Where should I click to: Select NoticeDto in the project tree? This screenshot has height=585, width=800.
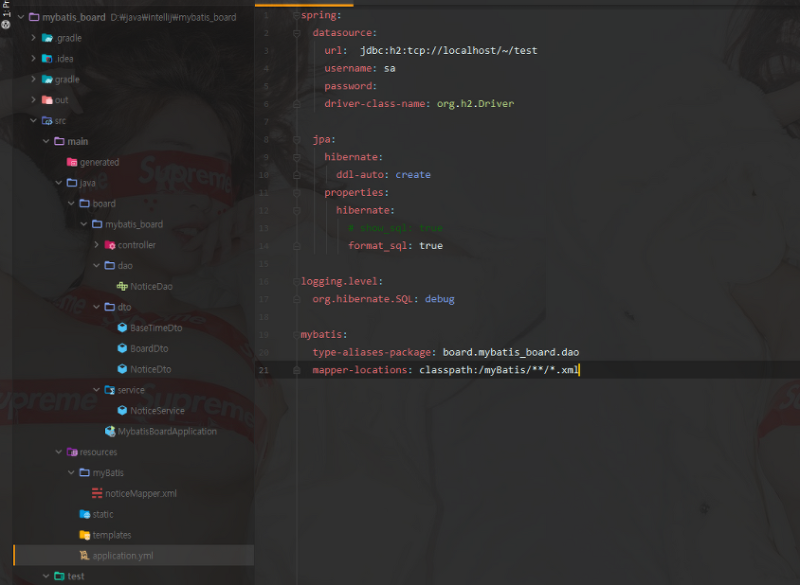click(x=150, y=369)
